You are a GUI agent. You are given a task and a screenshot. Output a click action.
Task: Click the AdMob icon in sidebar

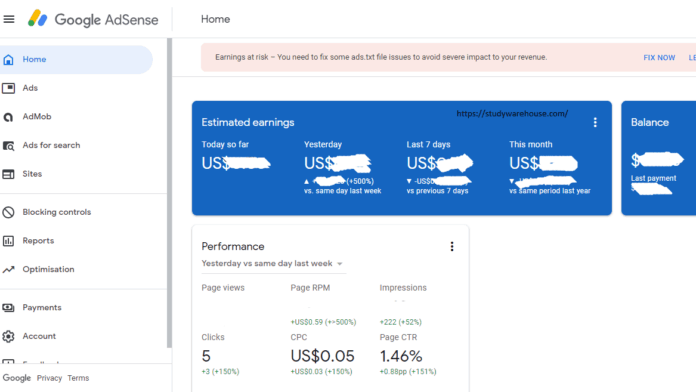(8, 117)
